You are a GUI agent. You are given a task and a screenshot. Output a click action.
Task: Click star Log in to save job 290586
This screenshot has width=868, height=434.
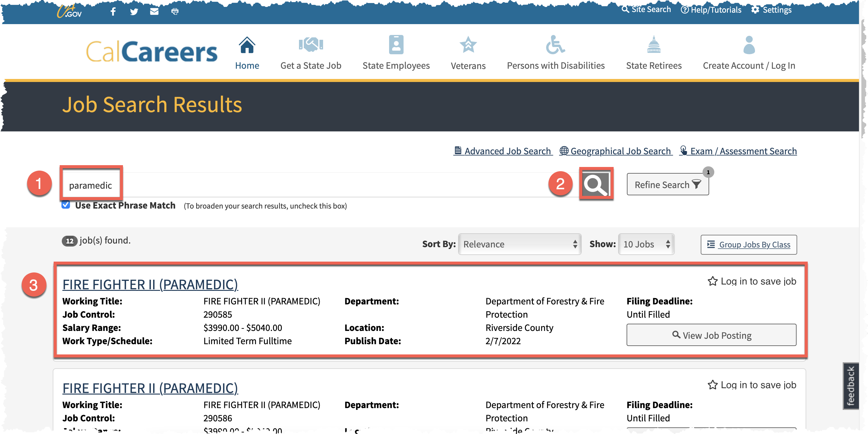[751, 385]
